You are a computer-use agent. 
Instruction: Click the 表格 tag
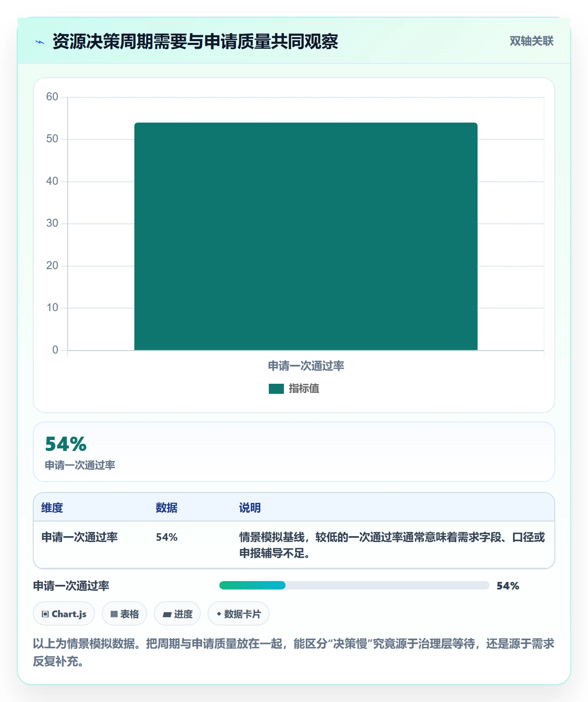tap(124, 614)
